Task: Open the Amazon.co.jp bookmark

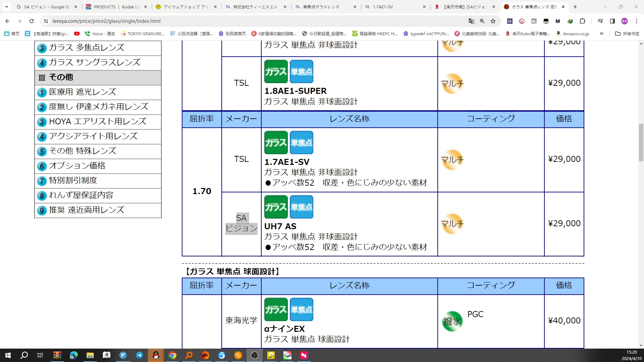Action: [x=573, y=34]
